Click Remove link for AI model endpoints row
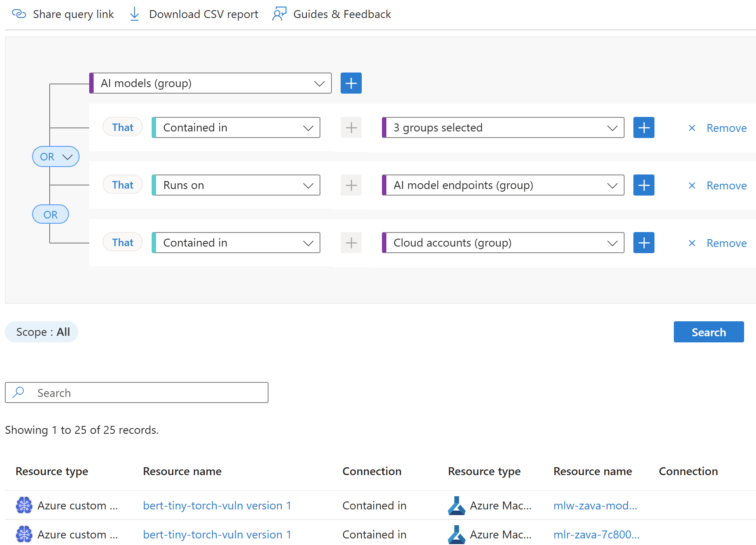Screen dimensions: 756x545 coord(727,185)
